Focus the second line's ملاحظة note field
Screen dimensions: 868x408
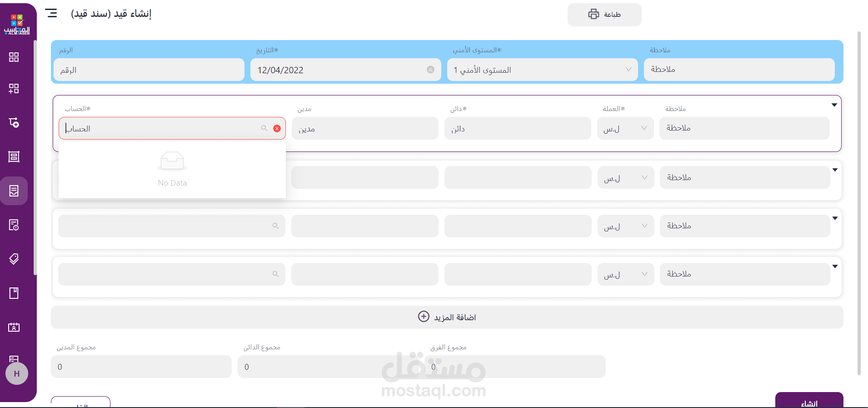pos(745,177)
